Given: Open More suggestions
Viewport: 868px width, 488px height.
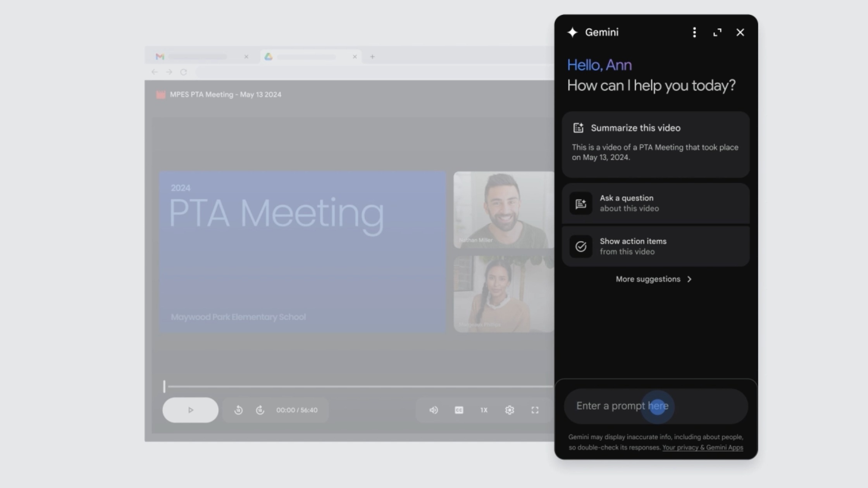Looking at the screenshot, I should 654,279.
